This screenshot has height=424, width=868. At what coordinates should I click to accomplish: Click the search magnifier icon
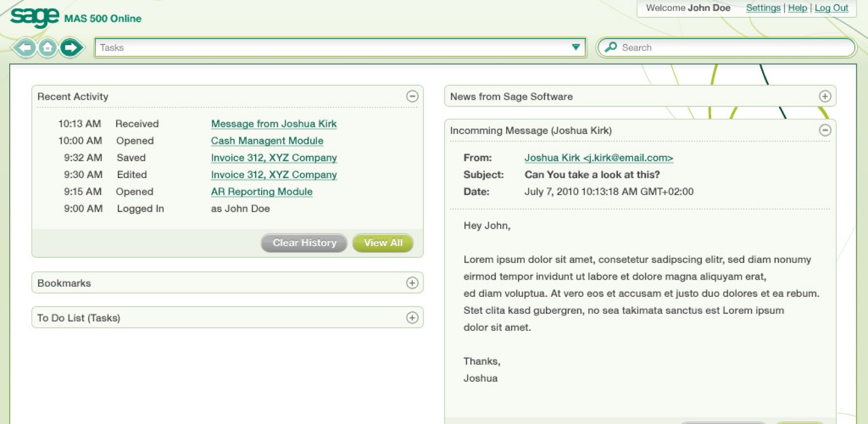tap(611, 47)
